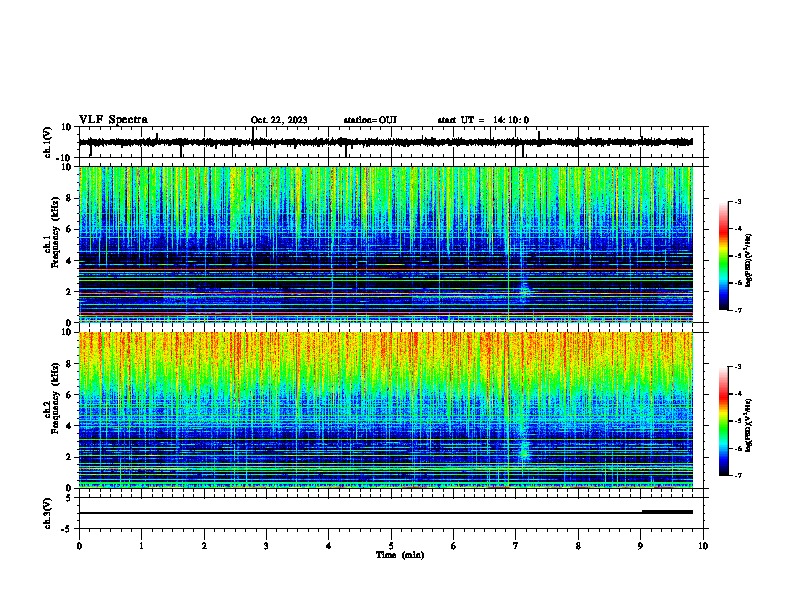Screen dimensions: 792x612
Task: Click time axis tick label '0'
Action: point(79,546)
